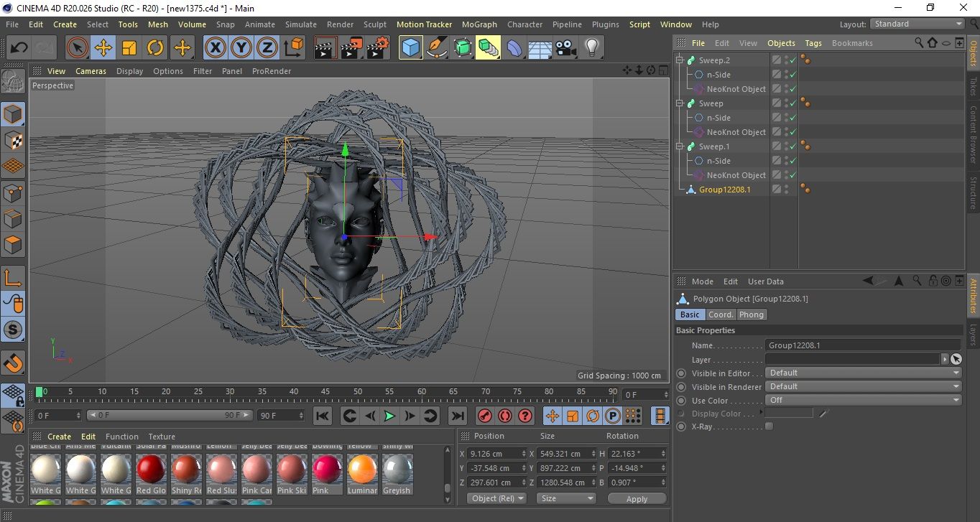Click Make Editable icon in left palette

[13, 82]
